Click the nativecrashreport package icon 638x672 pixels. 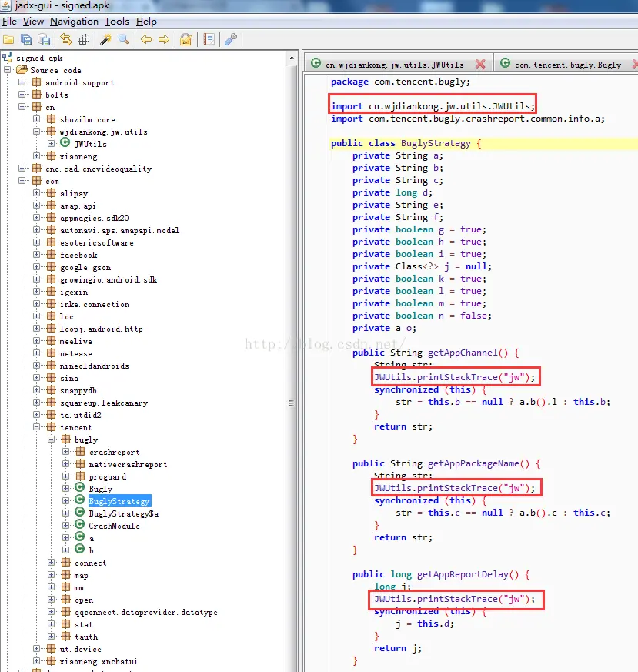tap(80, 463)
